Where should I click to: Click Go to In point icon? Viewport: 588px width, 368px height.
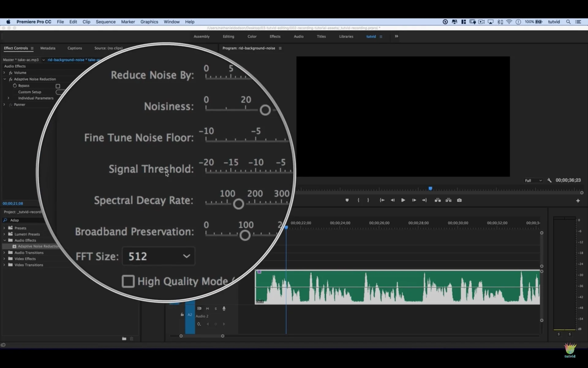(x=382, y=200)
